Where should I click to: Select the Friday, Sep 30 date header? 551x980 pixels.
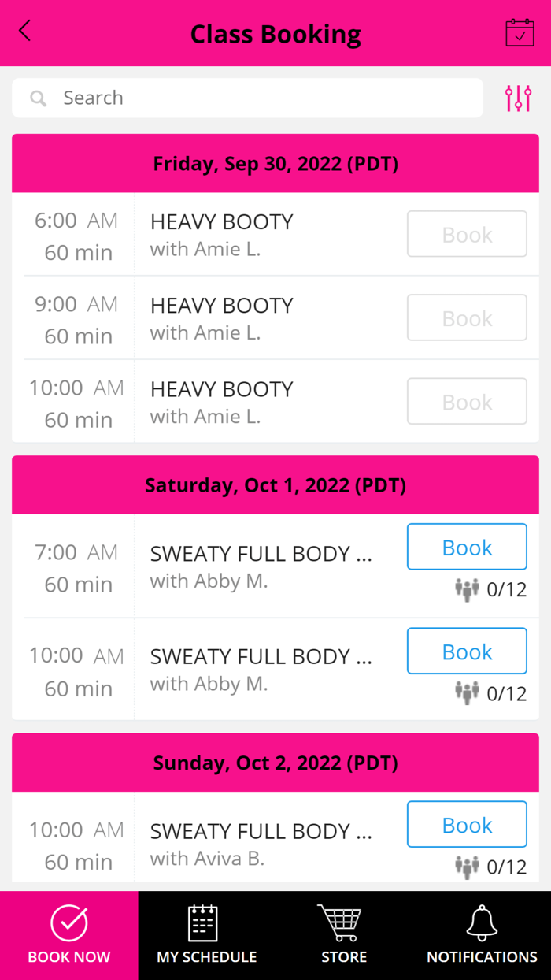(x=275, y=164)
